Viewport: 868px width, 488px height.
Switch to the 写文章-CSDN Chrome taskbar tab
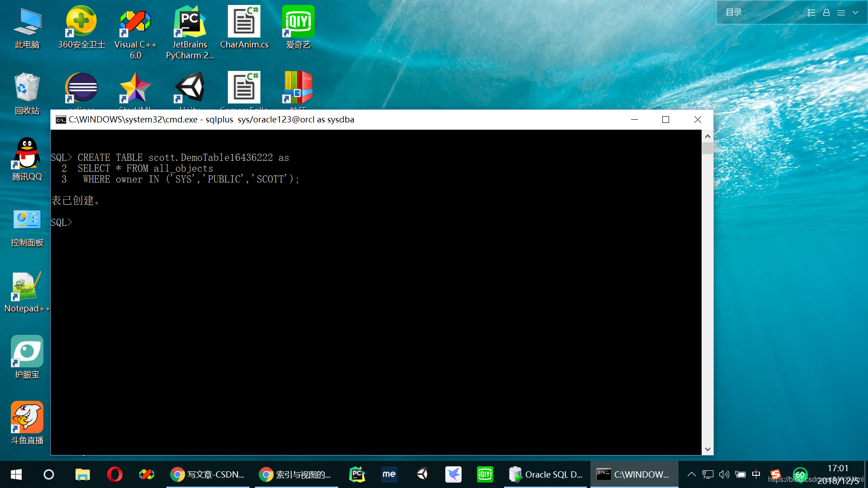[208, 474]
